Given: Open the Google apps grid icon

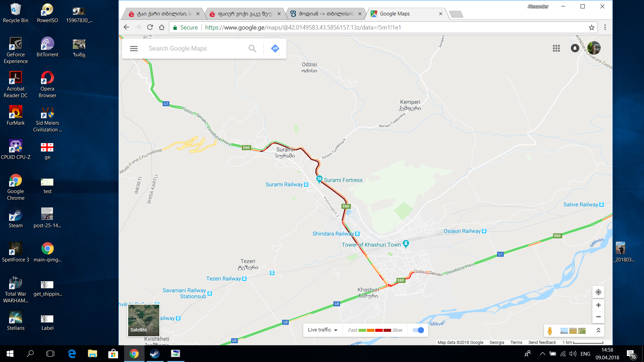Looking at the screenshot, I should (556, 48).
